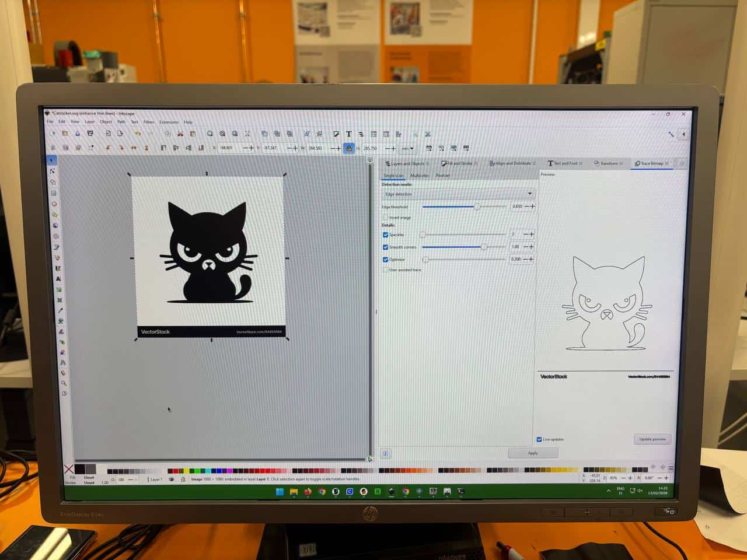Click the Zoom to fit selection icon
The height and width of the screenshot is (560, 747).
click(210, 134)
